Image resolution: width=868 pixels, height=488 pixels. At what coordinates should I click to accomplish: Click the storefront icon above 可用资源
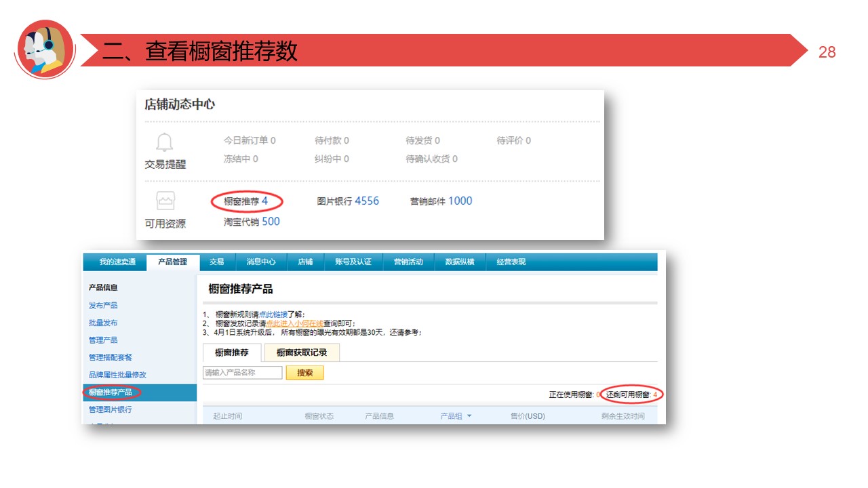pos(165,201)
